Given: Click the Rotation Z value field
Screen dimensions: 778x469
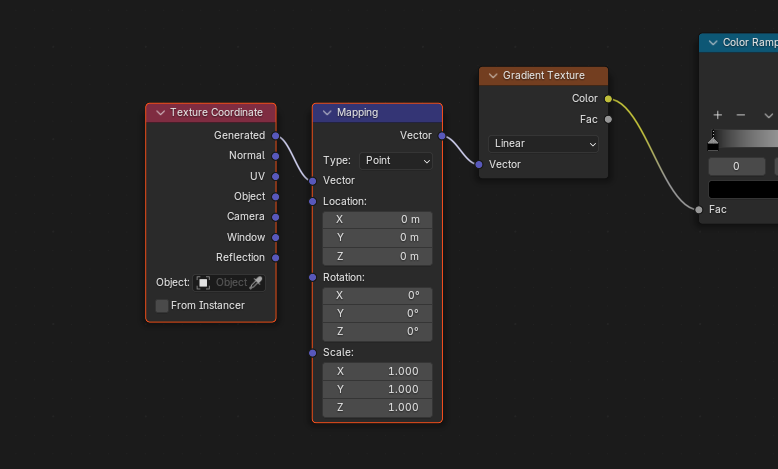Looking at the screenshot, I should (x=377, y=332).
